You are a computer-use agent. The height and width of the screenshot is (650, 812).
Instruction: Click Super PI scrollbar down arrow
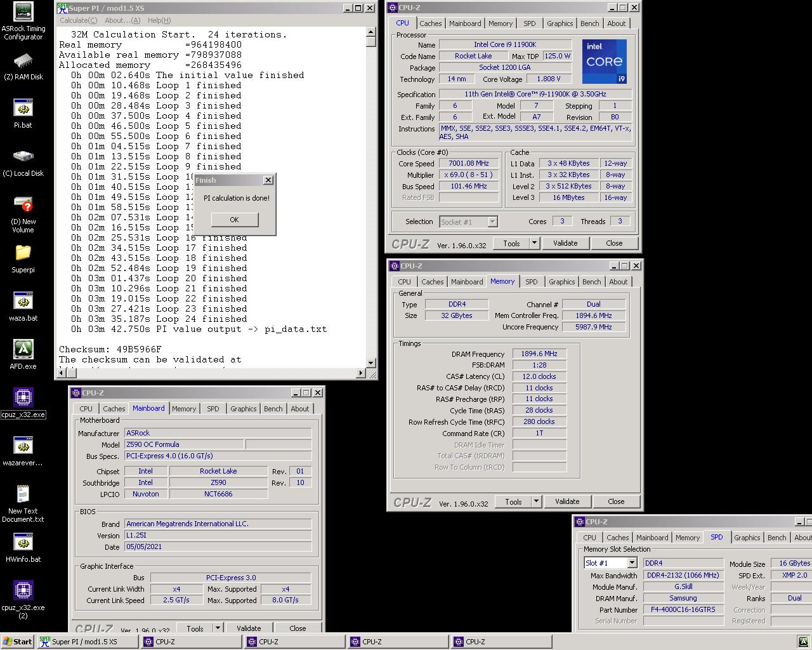(x=371, y=363)
